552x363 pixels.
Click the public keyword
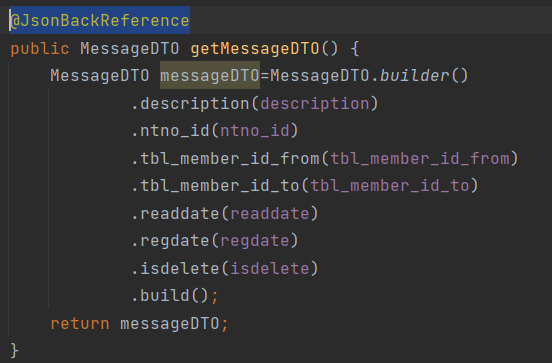(40, 49)
